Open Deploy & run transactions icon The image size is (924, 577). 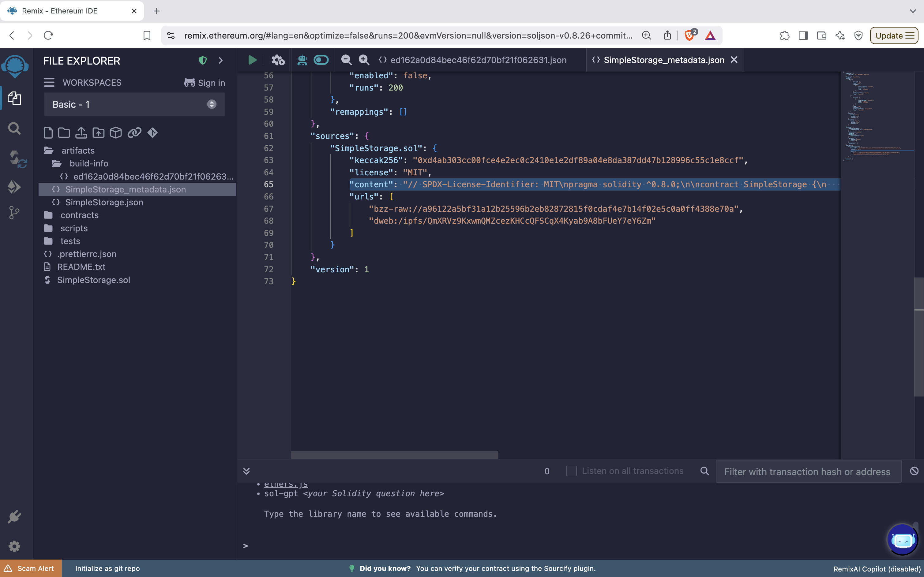click(14, 187)
